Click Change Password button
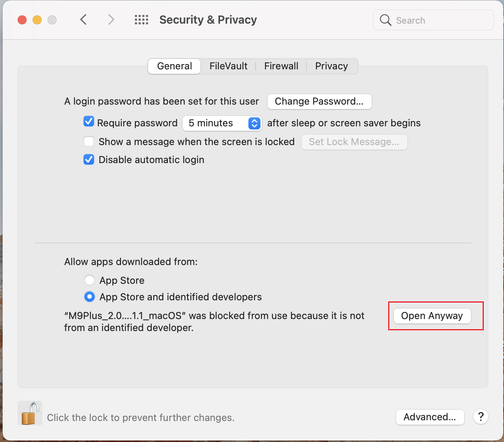Image resolution: width=504 pixels, height=442 pixels. (319, 102)
